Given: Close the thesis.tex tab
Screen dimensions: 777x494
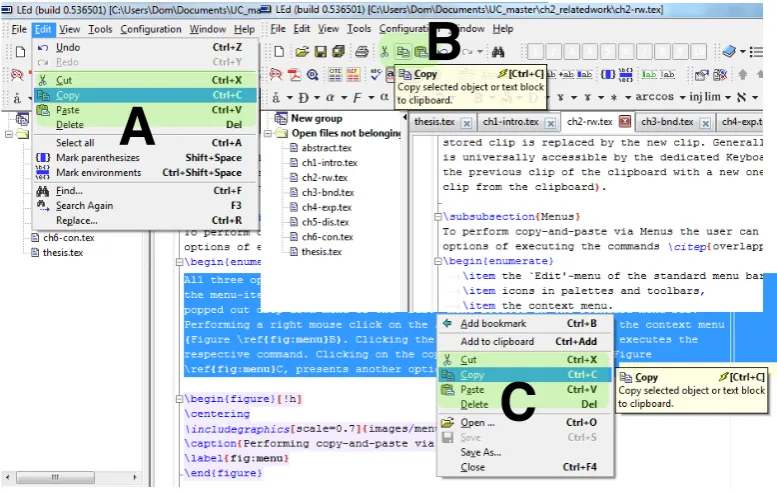Looking at the screenshot, I should tap(466, 123).
